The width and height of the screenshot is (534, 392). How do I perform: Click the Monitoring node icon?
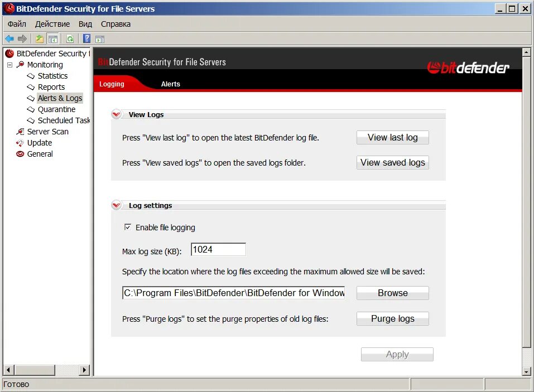click(21, 65)
